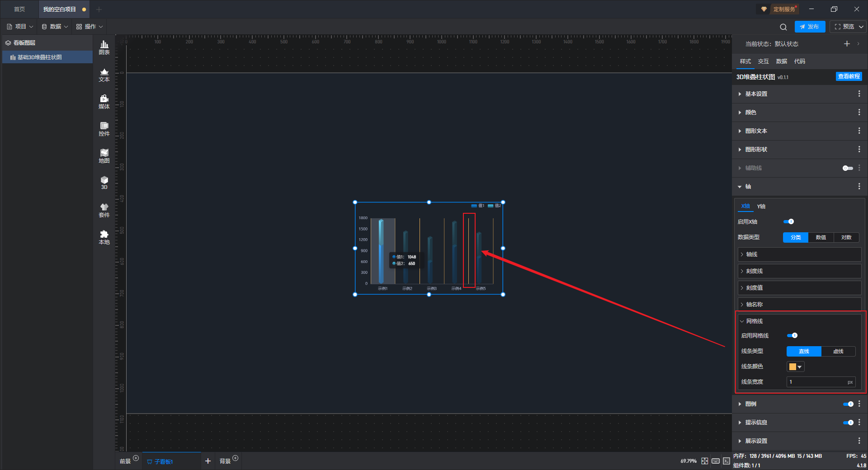Viewport: 868px width, 470px height.
Task: Click the fit-to-screen icon near zoom percentage
Action: [x=705, y=461]
